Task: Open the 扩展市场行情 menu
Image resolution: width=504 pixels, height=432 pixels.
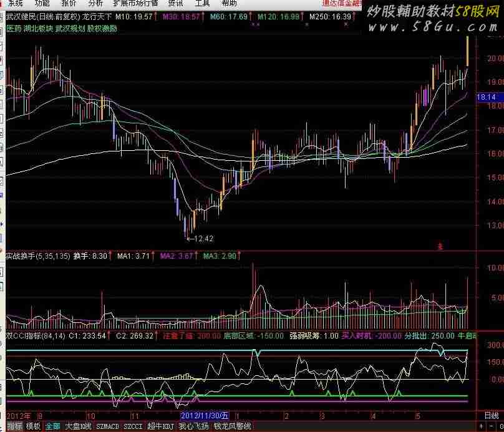Action: pyautogui.click(x=135, y=3)
